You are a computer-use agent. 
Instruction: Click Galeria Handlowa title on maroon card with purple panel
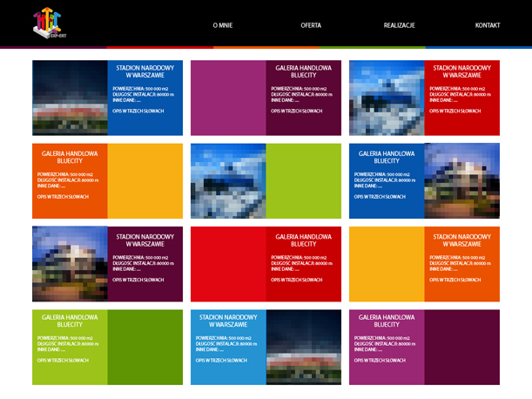(303, 71)
